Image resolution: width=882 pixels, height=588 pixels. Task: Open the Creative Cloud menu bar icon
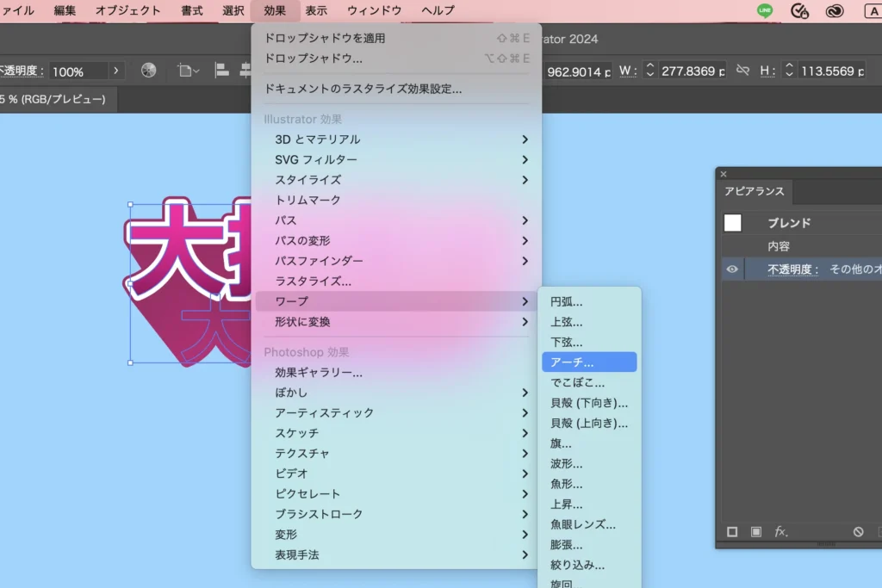tap(834, 11)
